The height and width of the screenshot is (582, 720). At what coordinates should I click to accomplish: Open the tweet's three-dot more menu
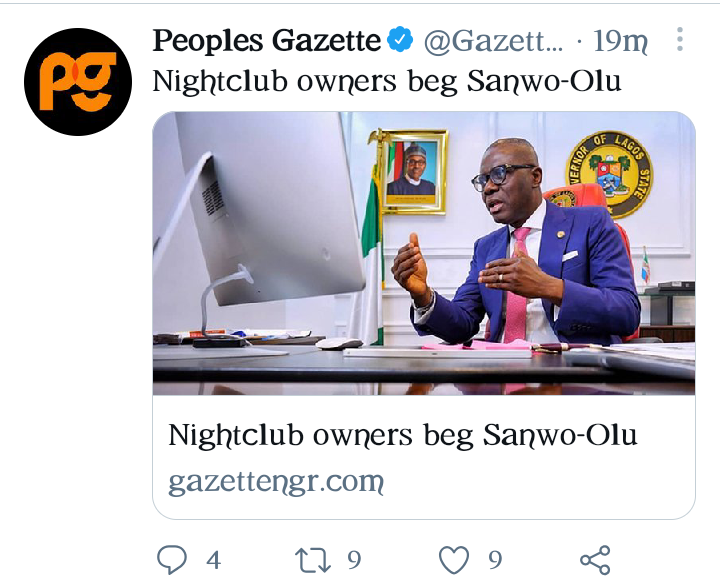pos(680,40)
